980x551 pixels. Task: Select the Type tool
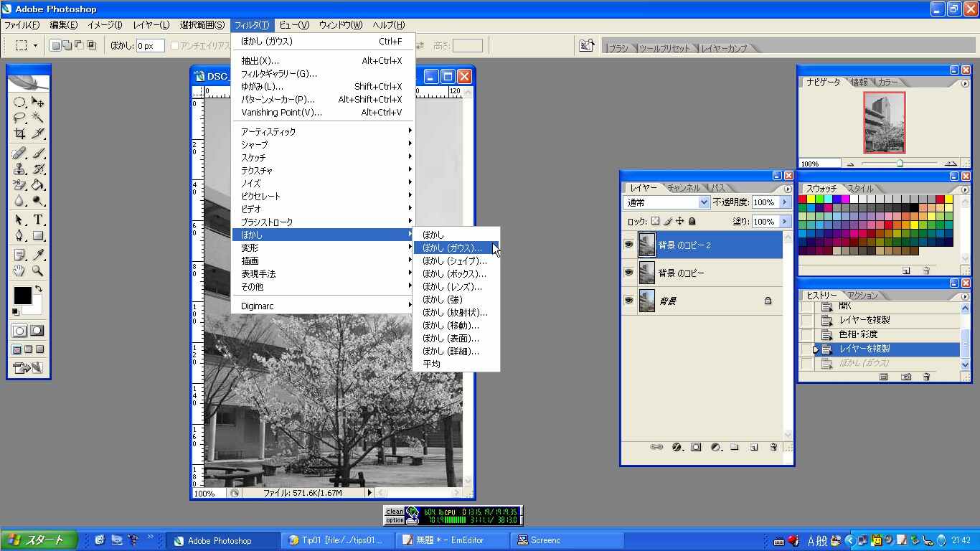(38, 220)
